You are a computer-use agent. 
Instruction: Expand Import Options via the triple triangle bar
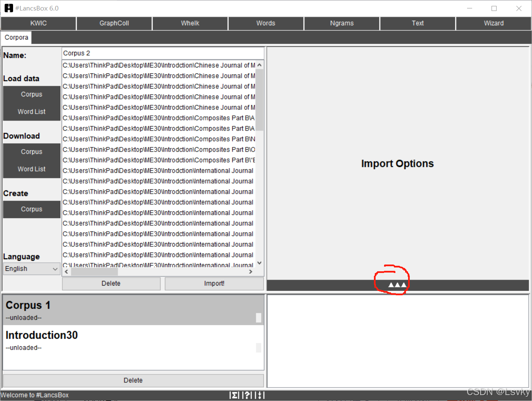(398, 285)
